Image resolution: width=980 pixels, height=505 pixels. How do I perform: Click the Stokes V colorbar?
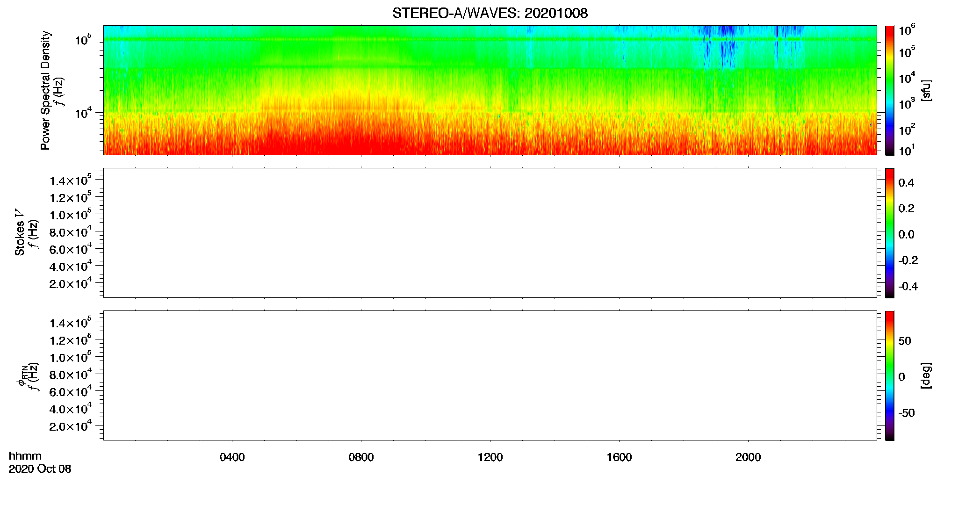[890, 233]
